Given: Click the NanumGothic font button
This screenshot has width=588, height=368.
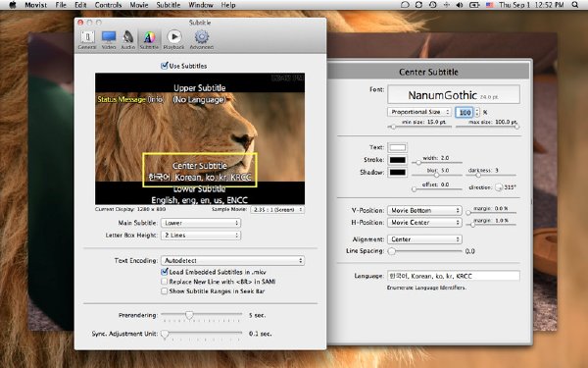Looking at the screenshot, I should 454,94.
